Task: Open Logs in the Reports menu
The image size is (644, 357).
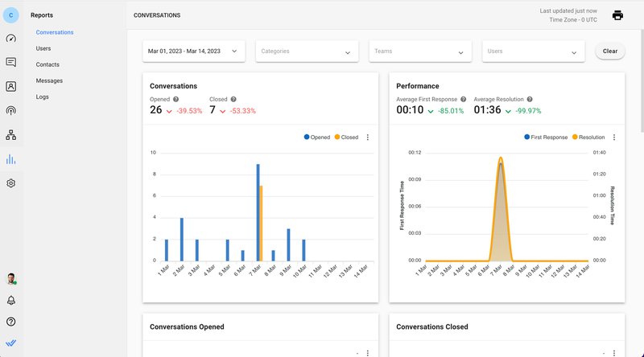Action: click(x=43, y=96)
